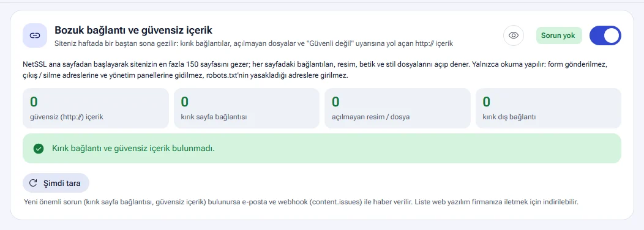The height and width of the screenshot is (230, 644).
Task: Select the "güvensiz (http://) içerik" stat card
Action: click(x=95, y=108)
